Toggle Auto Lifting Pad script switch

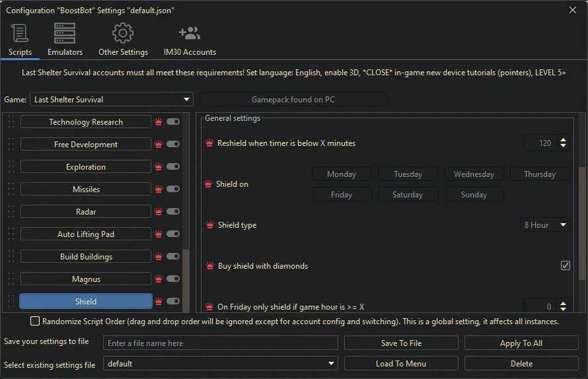pyautogui.click(x=173, y=234)
